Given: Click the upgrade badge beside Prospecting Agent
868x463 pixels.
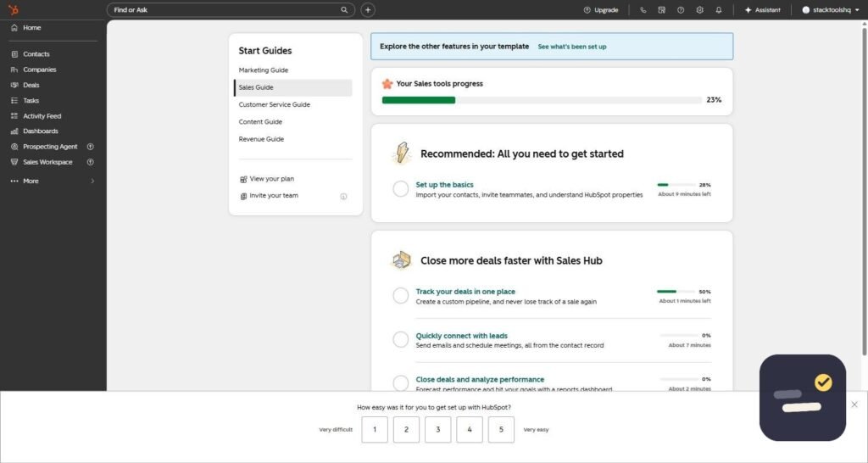Looking at the screenshot, I should [90, 147].
